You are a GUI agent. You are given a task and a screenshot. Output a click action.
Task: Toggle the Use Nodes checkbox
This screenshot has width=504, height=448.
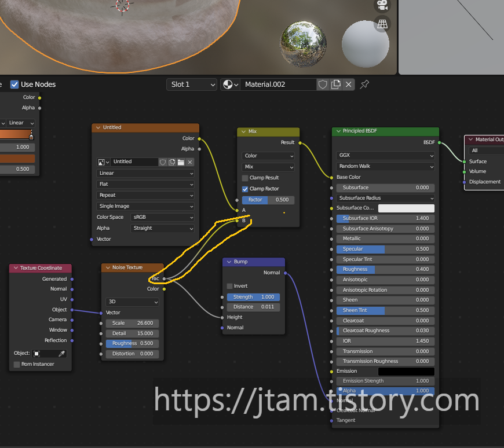click(x=14, y=85)
